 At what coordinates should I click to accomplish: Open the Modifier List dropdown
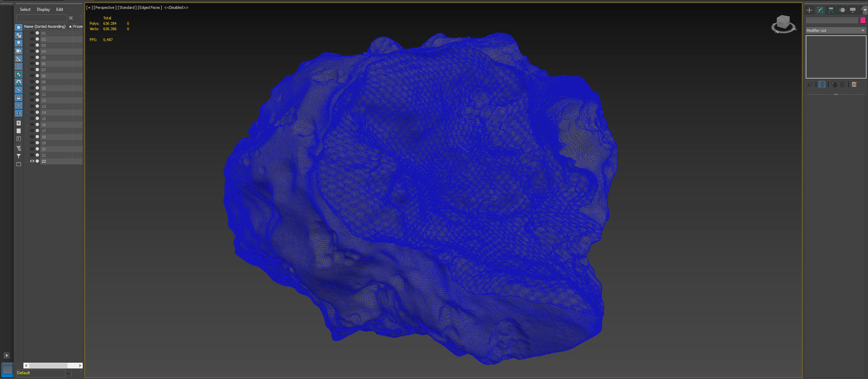pyautogui.click(x=836, y=31)
